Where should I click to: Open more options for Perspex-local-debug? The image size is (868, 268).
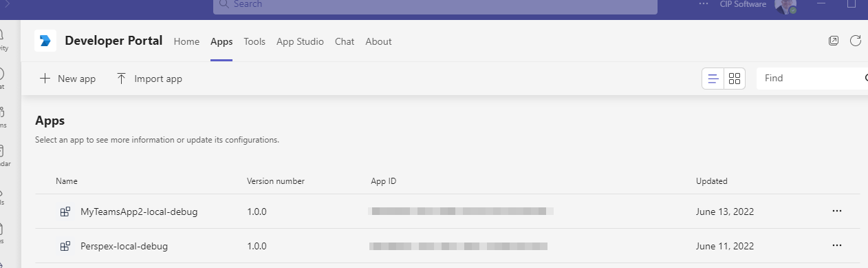pos(837,246)
